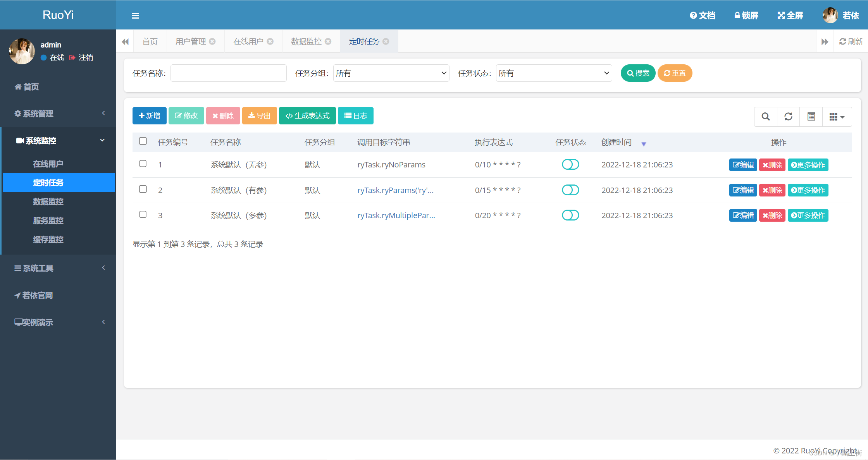The image size is (868, 460).
Task: Open 更多操作 for task 1
Action: pyautogui.click(x=808, y=165)
